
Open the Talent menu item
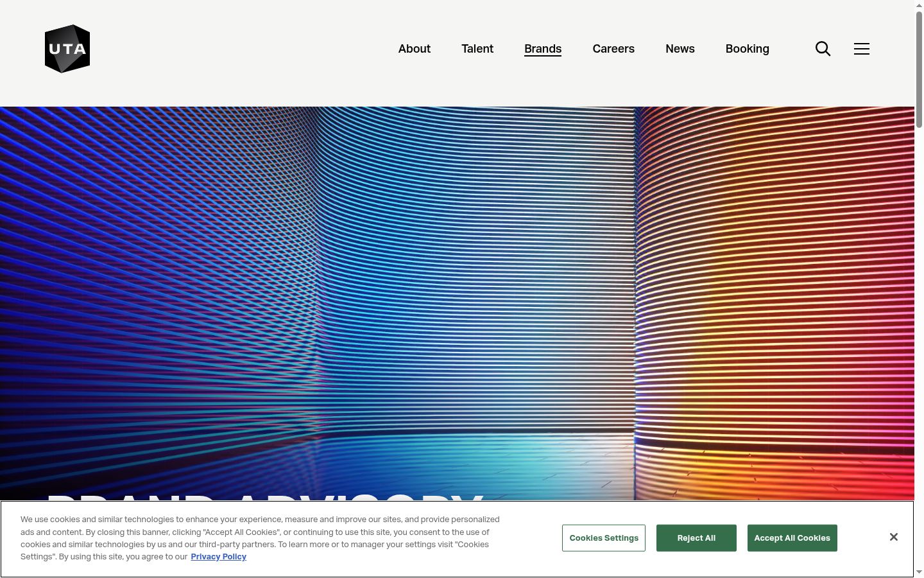(477, 49)
